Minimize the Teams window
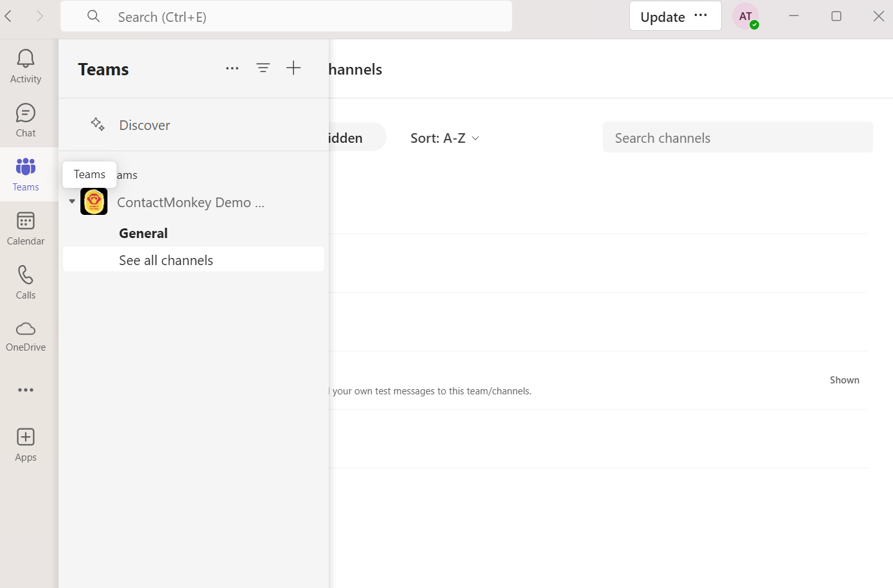 click(x=794, y=16)
